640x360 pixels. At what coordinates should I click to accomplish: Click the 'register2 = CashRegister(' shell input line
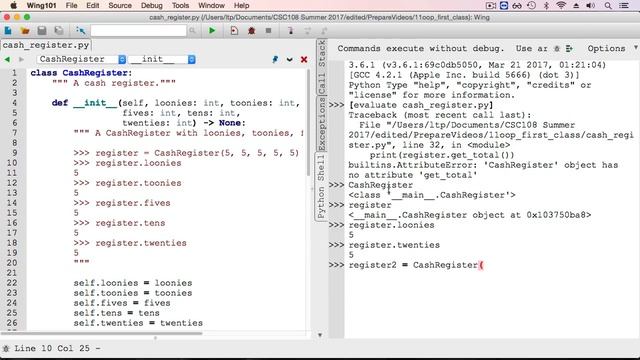click(416, 265)
